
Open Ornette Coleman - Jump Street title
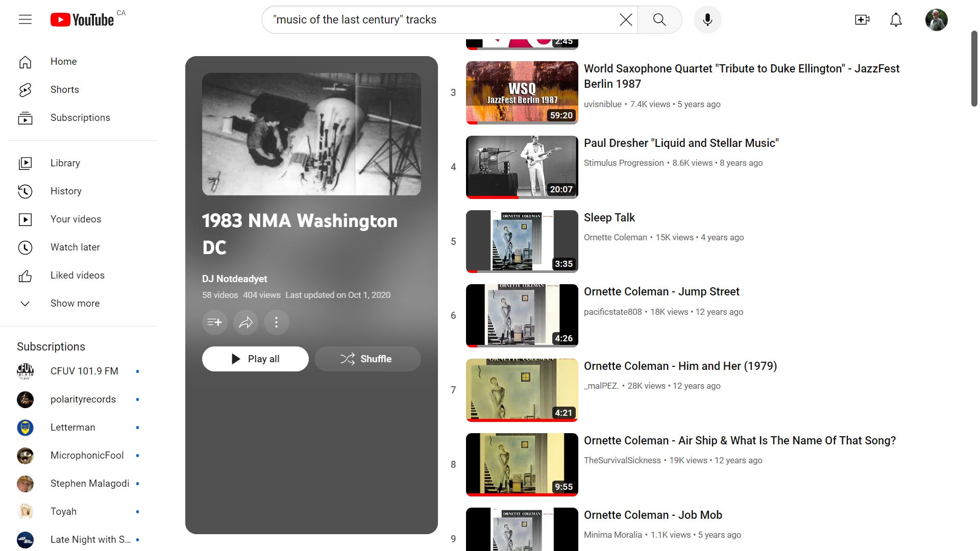tap(661, 291)
